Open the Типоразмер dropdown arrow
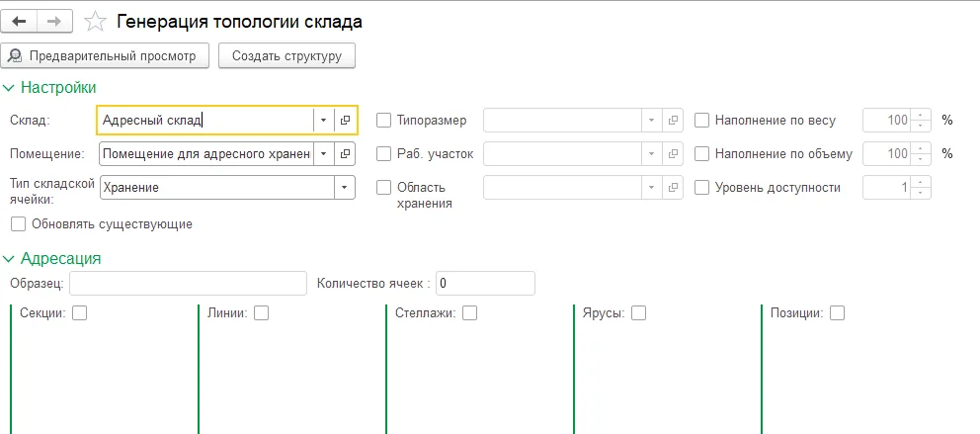 click(x=651, y=120)
